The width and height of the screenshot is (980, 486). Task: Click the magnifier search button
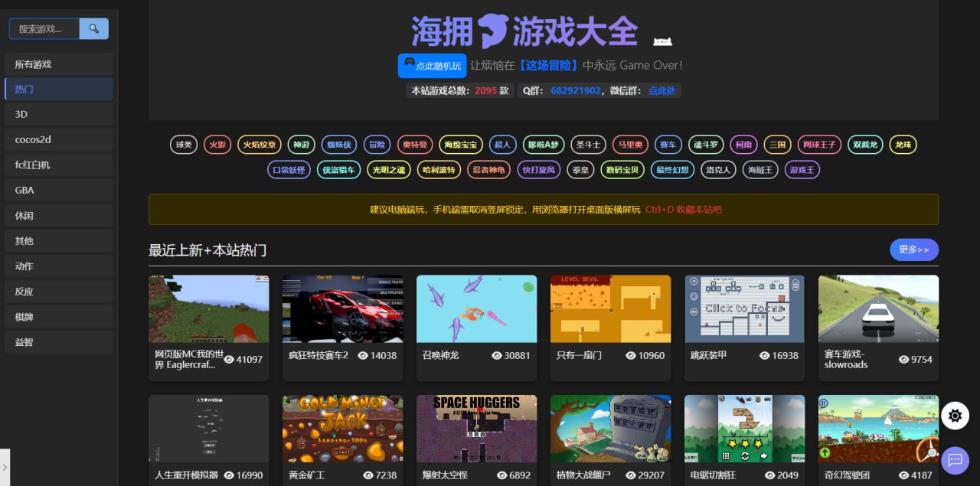point(93,29)
